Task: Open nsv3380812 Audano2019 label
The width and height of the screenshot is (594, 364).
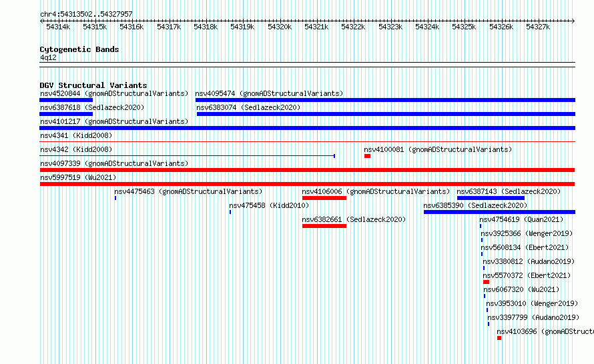Action: point(529,261)
